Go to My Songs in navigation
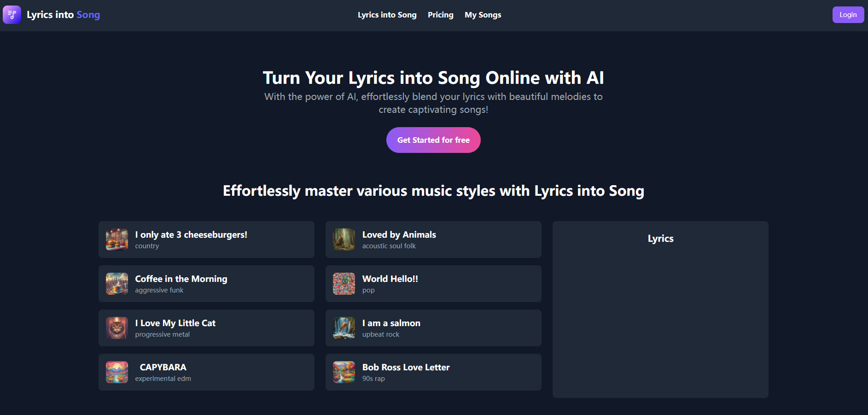 [x=483, y=15]
